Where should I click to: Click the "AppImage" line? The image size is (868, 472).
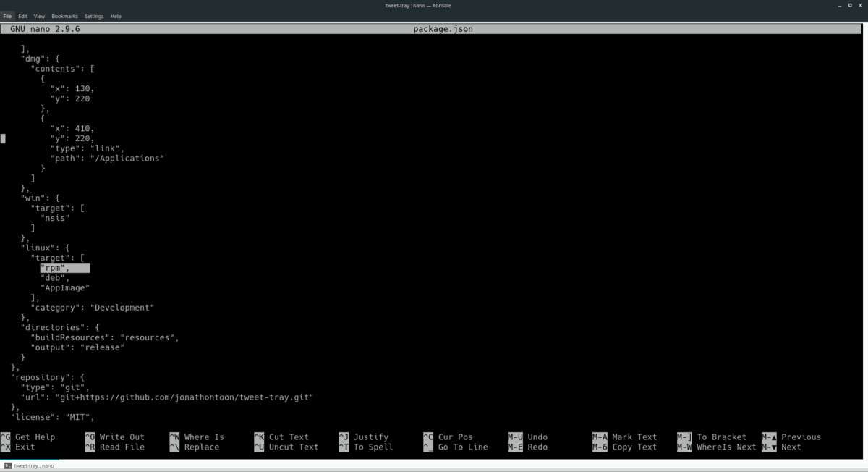click(65, 288)
